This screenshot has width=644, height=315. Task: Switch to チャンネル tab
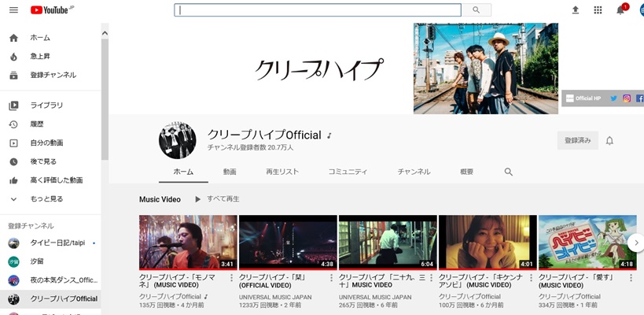coord(414,172)
